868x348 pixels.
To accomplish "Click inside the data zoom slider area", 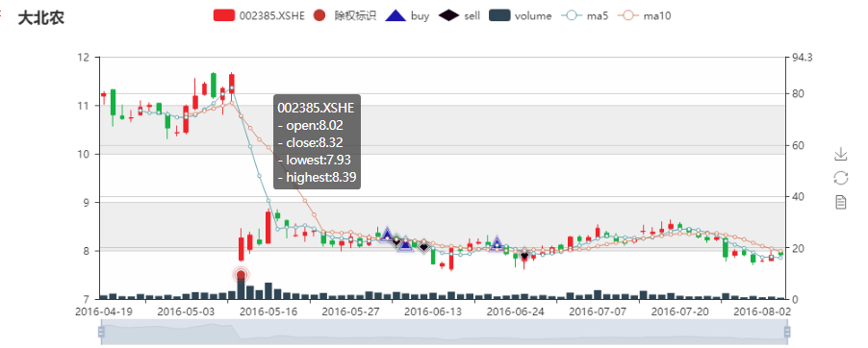I will click(444, 332).
